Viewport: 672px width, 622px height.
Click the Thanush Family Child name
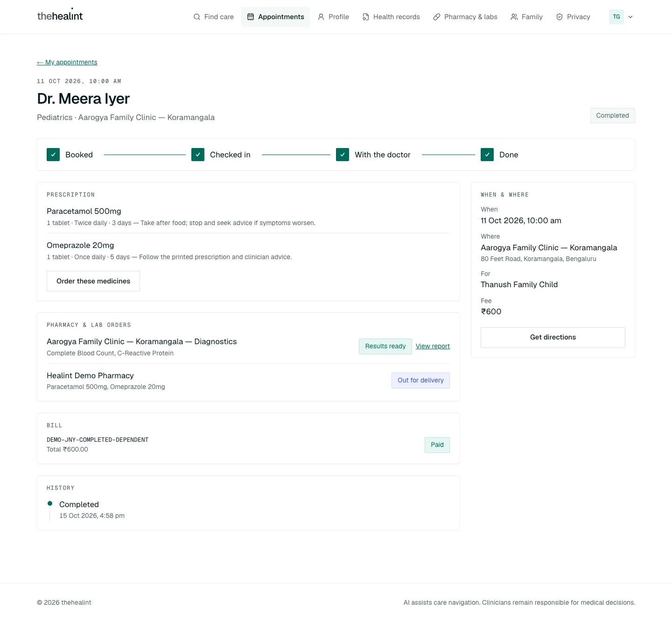(519, 285)
